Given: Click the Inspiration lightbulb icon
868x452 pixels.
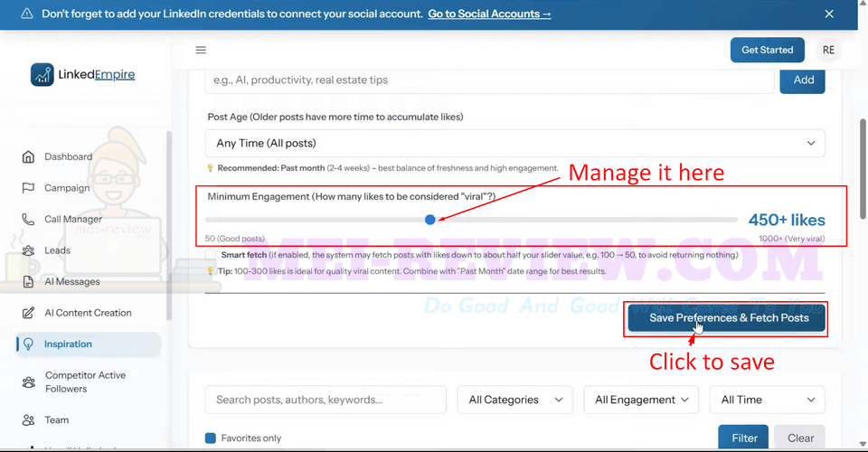Looking at the screenshot, I should pyautogui.click(x=28, y=344).
